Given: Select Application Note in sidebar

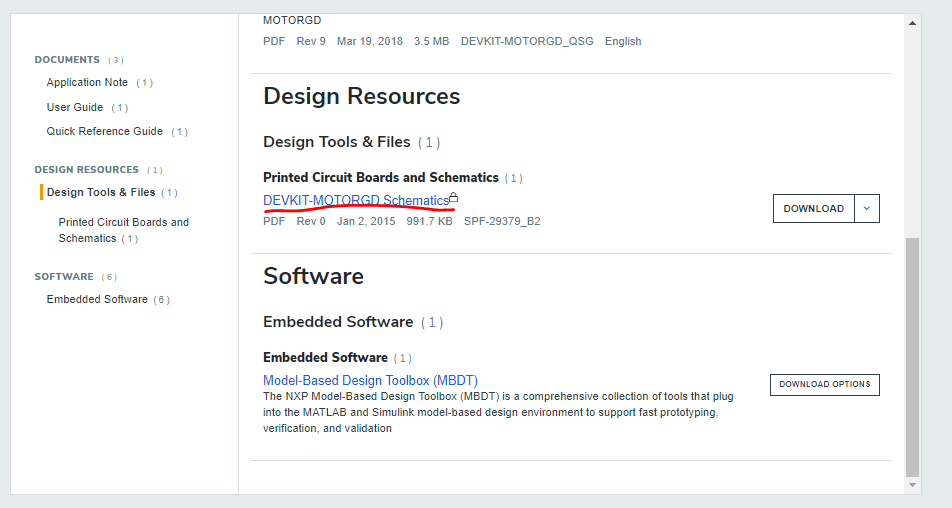Looking at the screenshot, I should (x=87, y=83).
